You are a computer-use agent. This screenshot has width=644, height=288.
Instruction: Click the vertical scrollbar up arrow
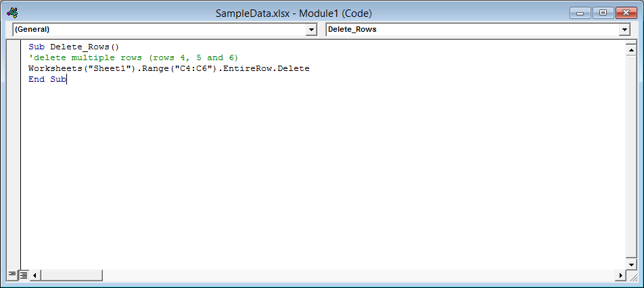(631, 50)
